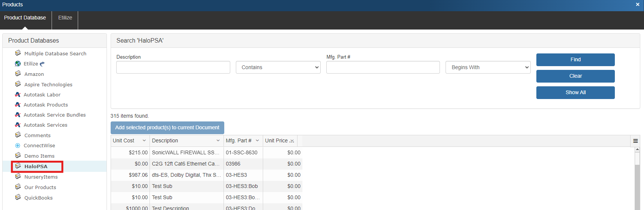Expand the Description column menu arrow
The width and height of the screenshot is (644, 210).
[218, 140]
